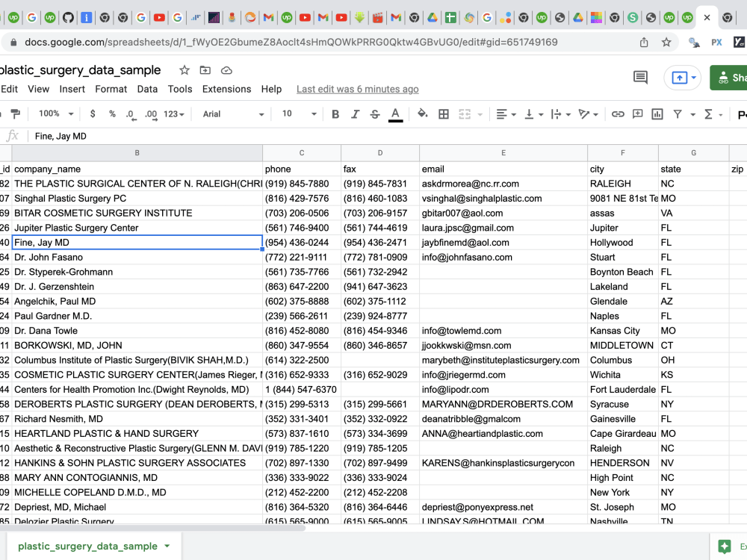747x560 pixels.
Task: Close the current browser tab
Action: point(707,18)
